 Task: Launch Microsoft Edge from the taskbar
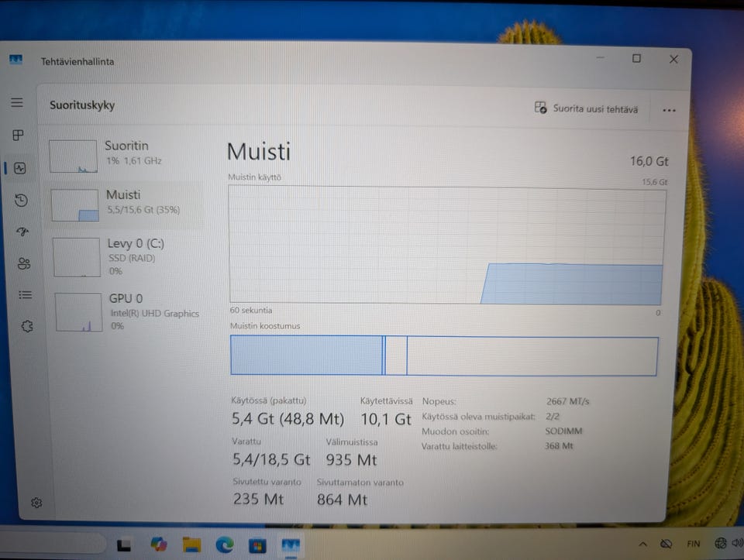tap(225, 545)
